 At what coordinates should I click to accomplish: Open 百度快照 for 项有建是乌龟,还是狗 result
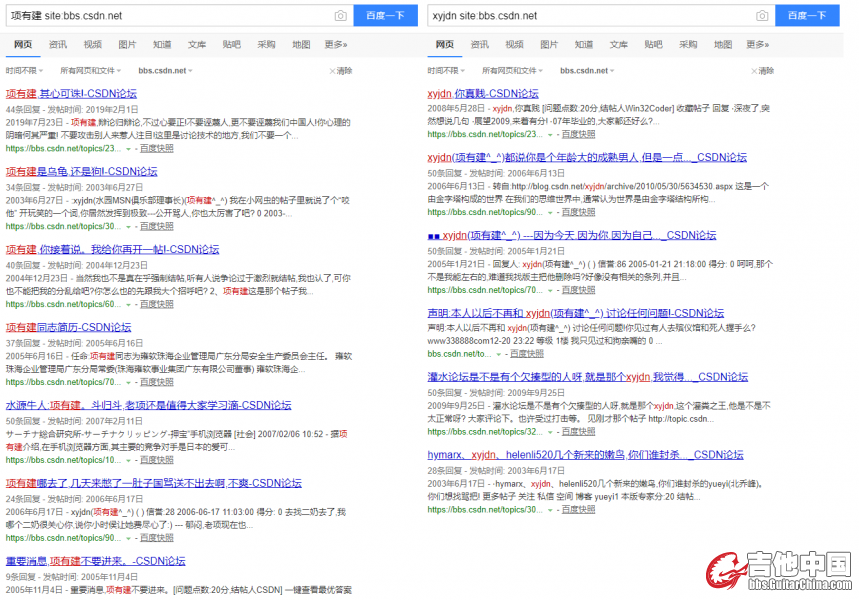click(157, 226)
